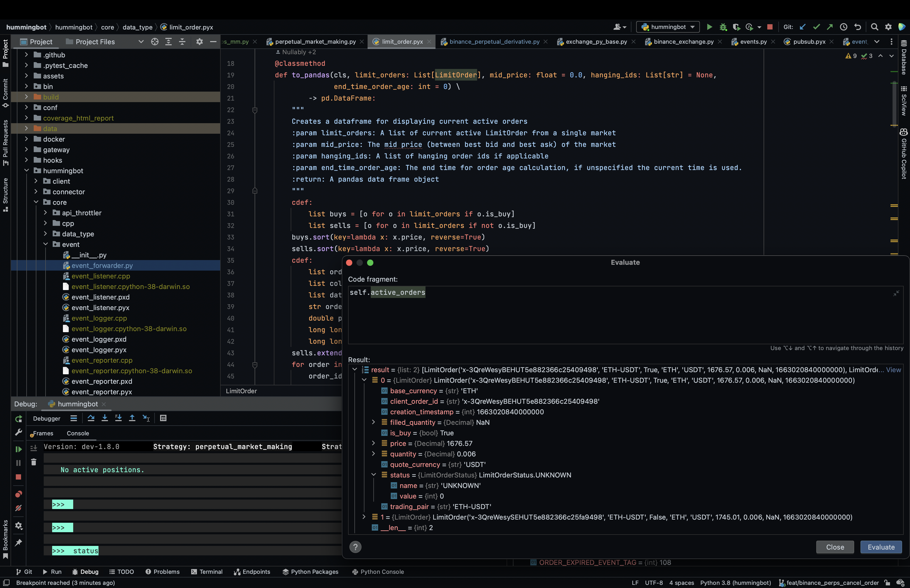This screenshot has height=588, width=910.
Task: Click the View Breakpoints double red circle icon
Action: [18, 494]
